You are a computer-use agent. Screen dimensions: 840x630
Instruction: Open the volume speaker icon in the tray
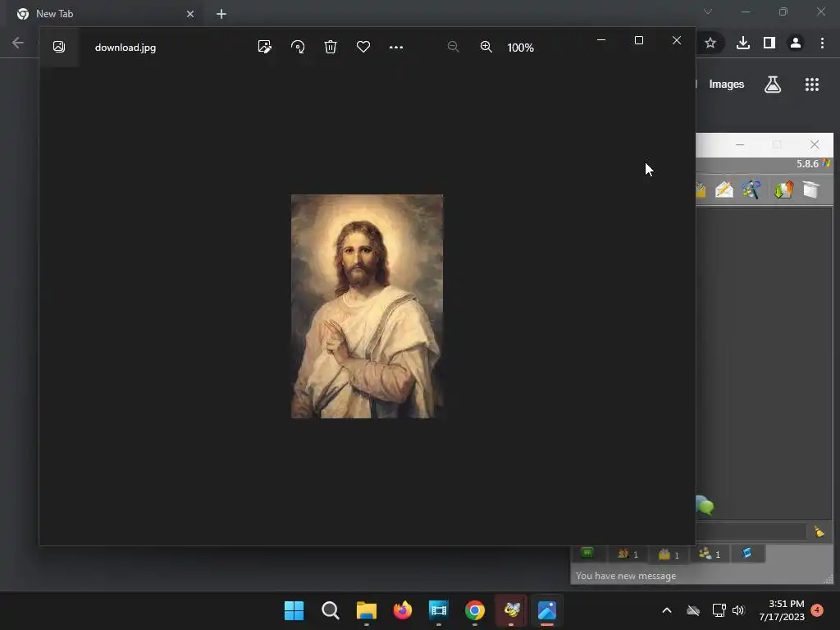(738, 610)
